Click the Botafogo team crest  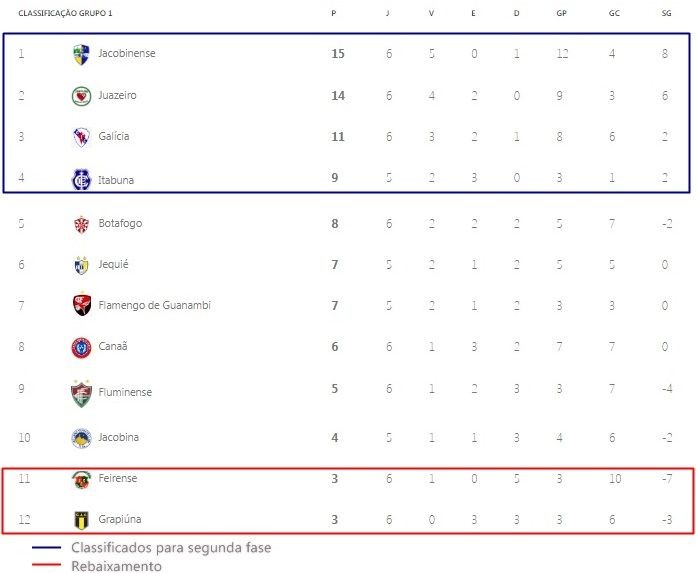tap(81, 224)
